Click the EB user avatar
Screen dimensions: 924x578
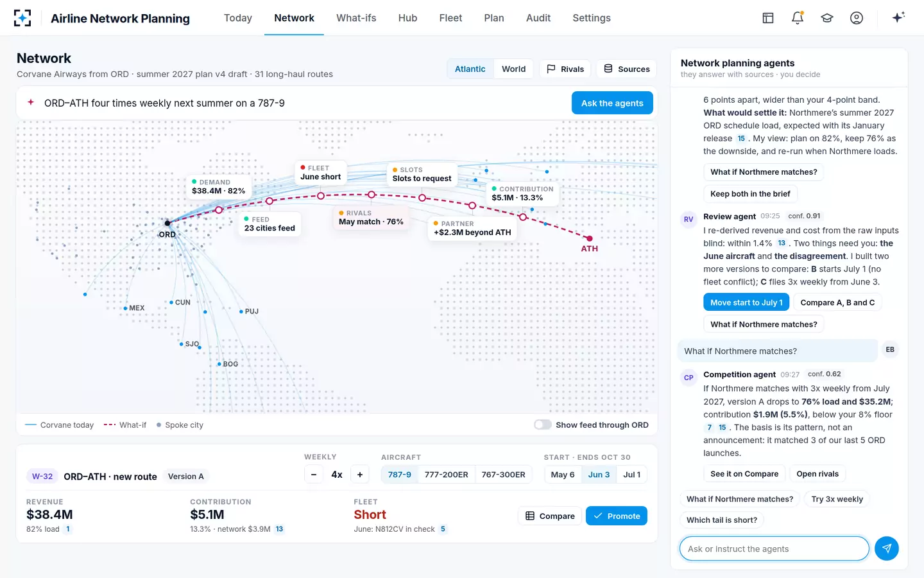(890, 350)
